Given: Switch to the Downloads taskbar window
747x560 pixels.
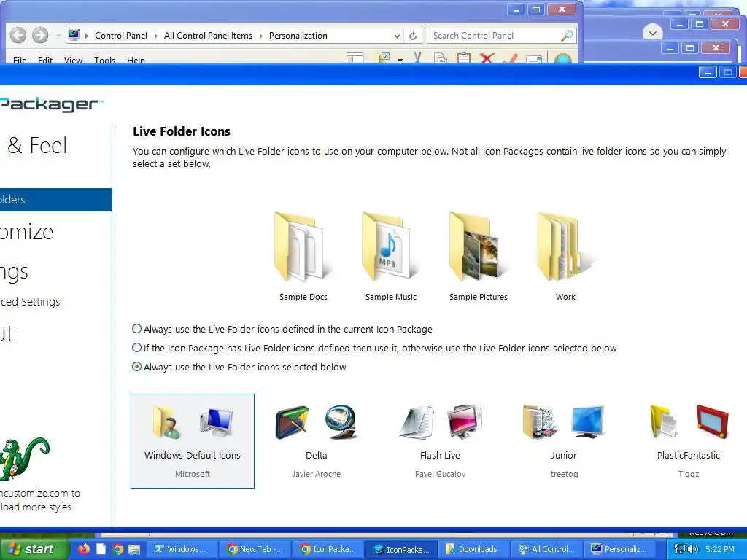Looking at the screenshot, I should (473, 549).
